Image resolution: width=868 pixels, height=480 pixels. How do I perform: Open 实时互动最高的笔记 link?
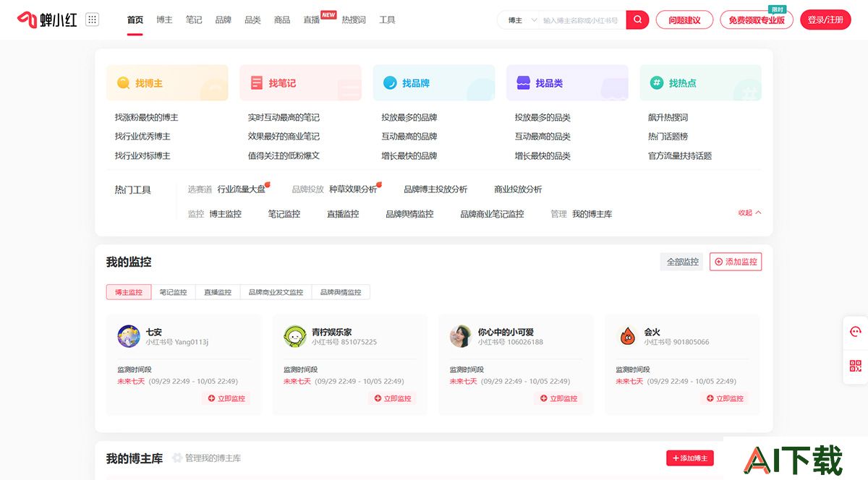click(x=284, y=117)
